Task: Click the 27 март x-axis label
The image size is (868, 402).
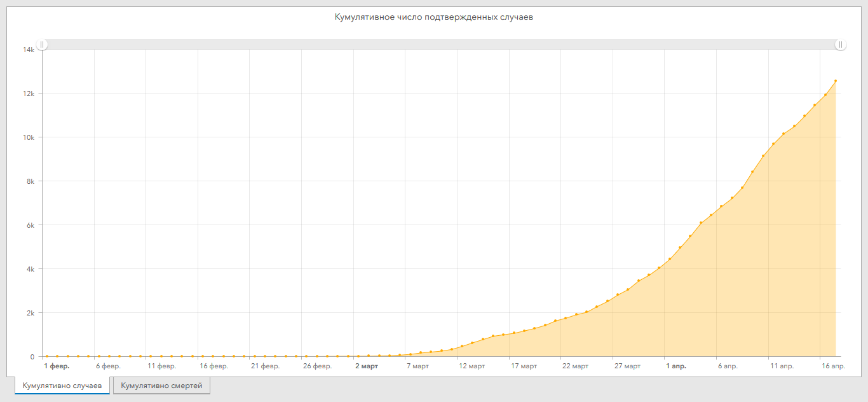Action: (627, 366)
